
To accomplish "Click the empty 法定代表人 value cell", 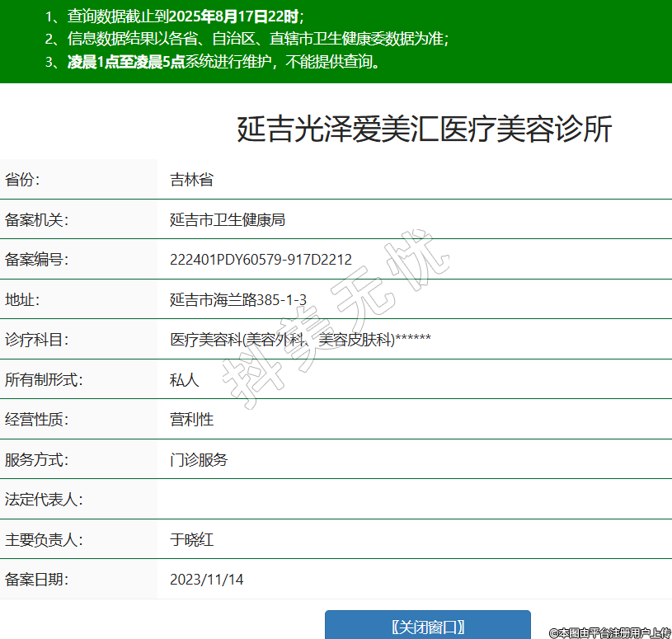I will 412,500.
